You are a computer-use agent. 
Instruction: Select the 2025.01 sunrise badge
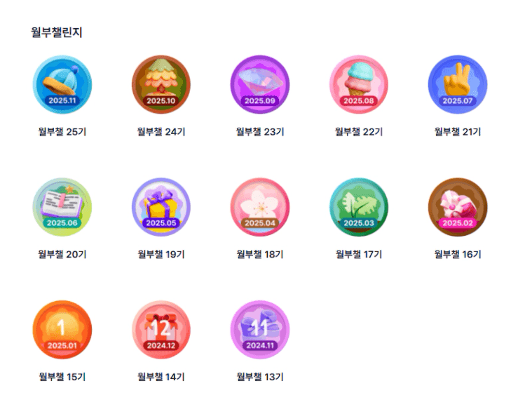tap(62, 330)
